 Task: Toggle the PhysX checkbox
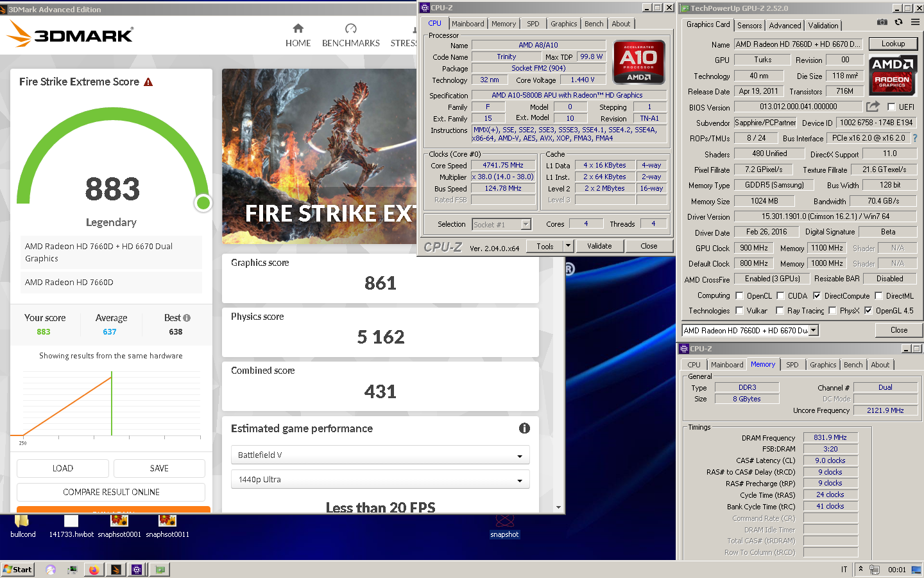(x=832, y=311)
